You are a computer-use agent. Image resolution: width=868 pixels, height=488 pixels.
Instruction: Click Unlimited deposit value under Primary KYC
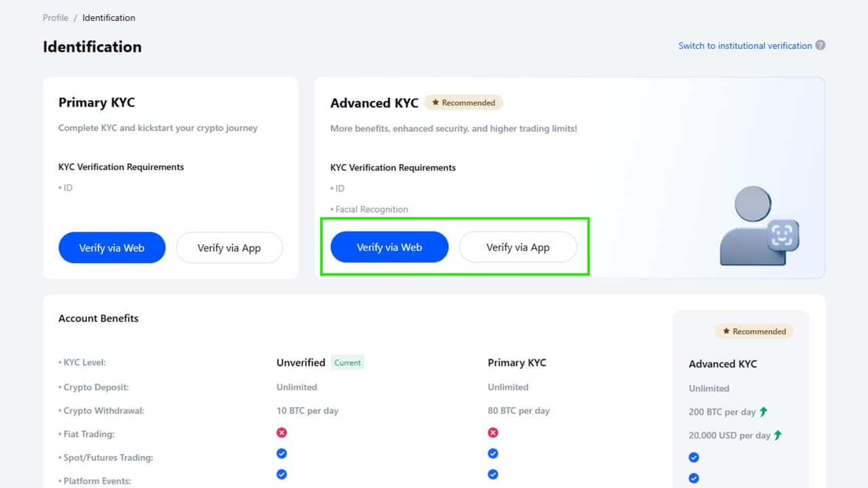point(508,387)
